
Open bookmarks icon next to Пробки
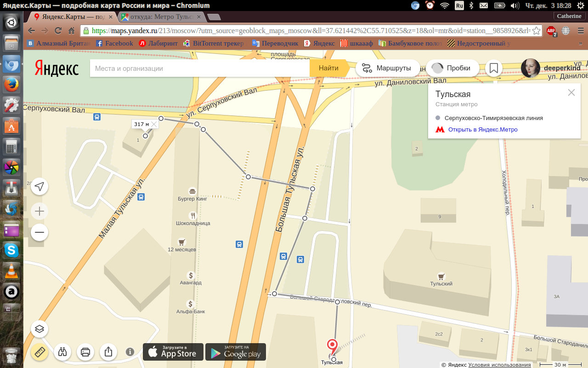pyautogui.click(x=494, y=68)
